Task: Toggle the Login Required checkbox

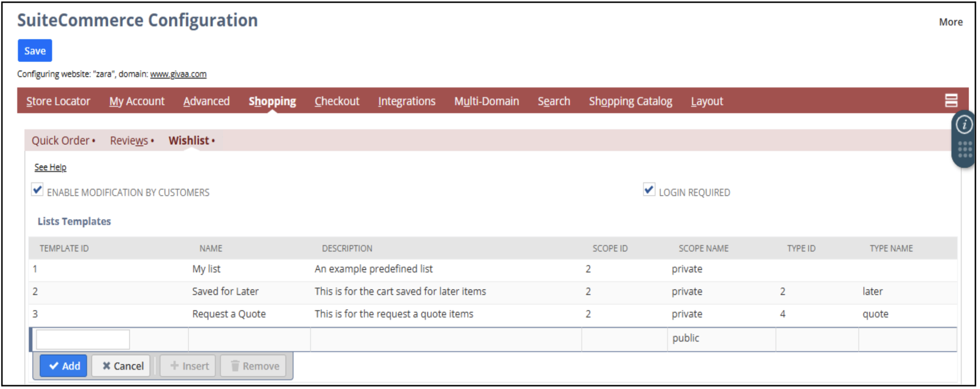Action: [649, 189]
